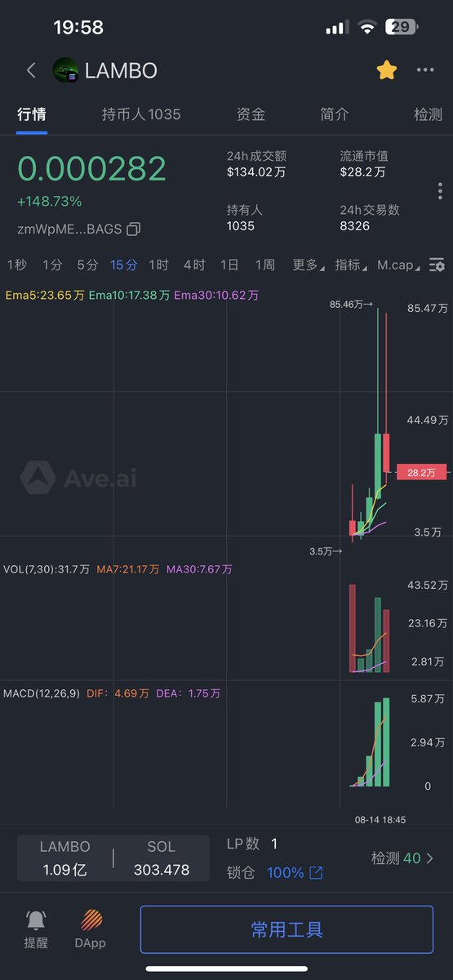Expand the 更多 timeframe dropdown
The height and width of the screenshot is (980, 453).
pyautogui.click(x=308, y=265)
